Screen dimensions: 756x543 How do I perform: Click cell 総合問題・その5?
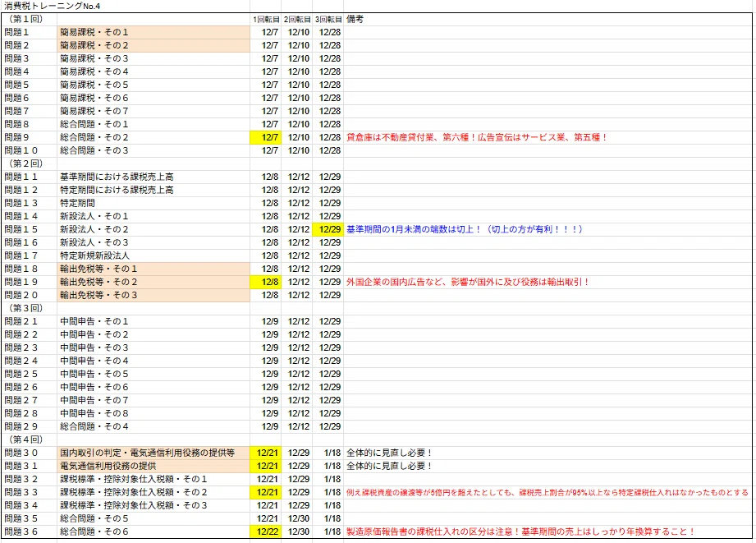pyautogui.click(x=153, y=518)
